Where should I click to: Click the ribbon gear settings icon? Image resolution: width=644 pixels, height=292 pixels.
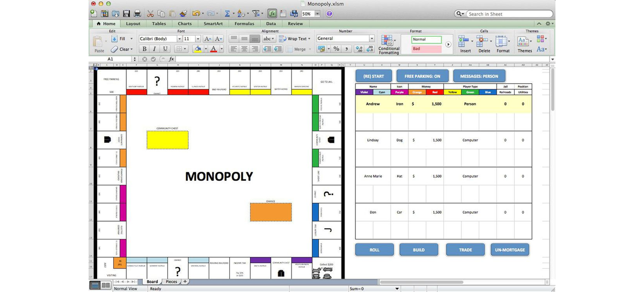[x=548, y=24]
